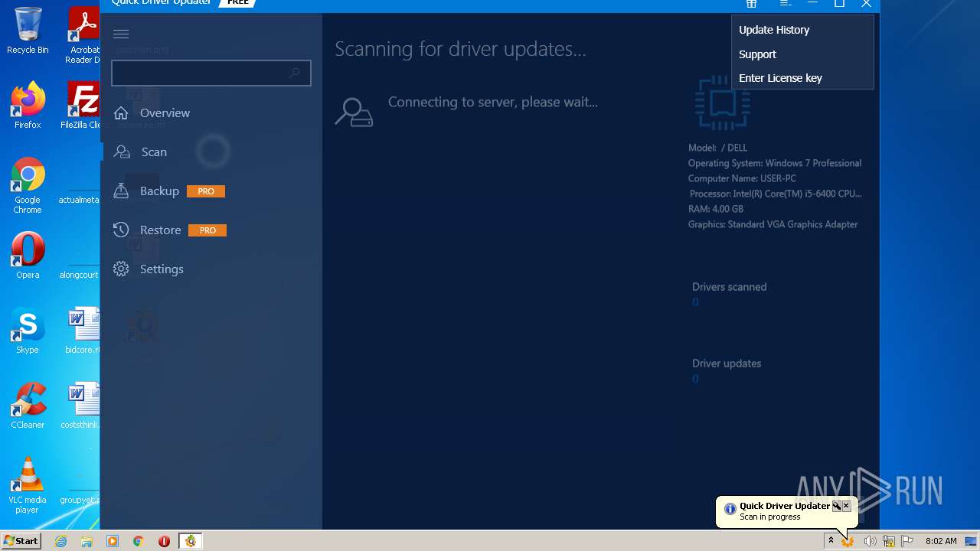The width and height of the screenshot is (980, 551).
Task: Click the gift icon in title bar
Action: pos(752,4)
